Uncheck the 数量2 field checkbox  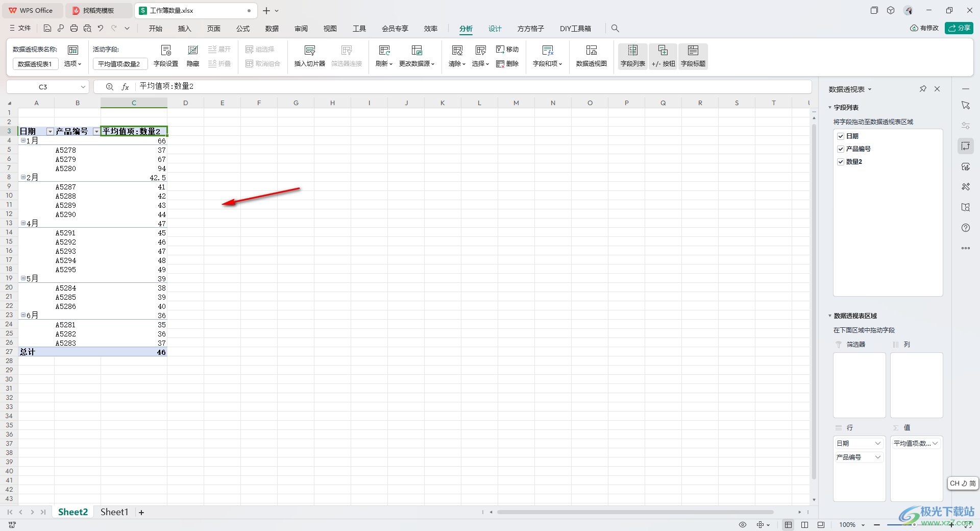[841, 162]
